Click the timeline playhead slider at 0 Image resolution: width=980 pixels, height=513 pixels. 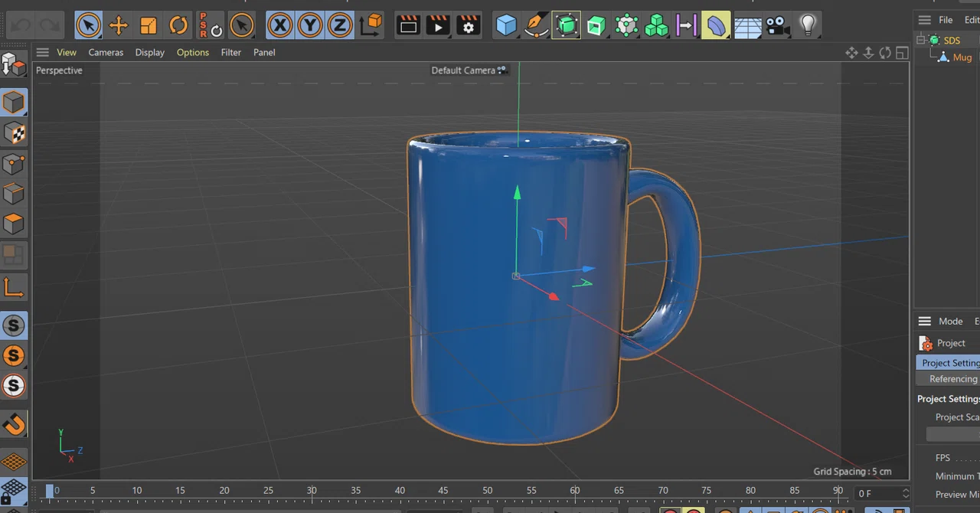coord(50,491)
